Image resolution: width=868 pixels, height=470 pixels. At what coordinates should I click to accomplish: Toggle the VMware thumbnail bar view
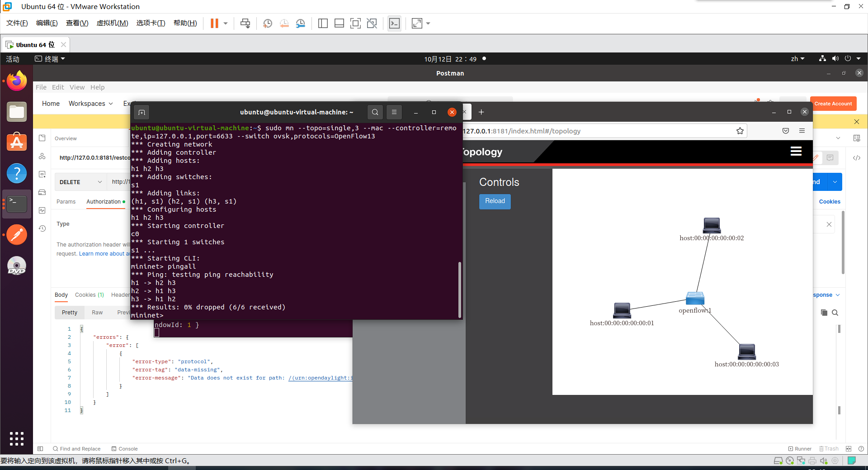coord(339,24)
